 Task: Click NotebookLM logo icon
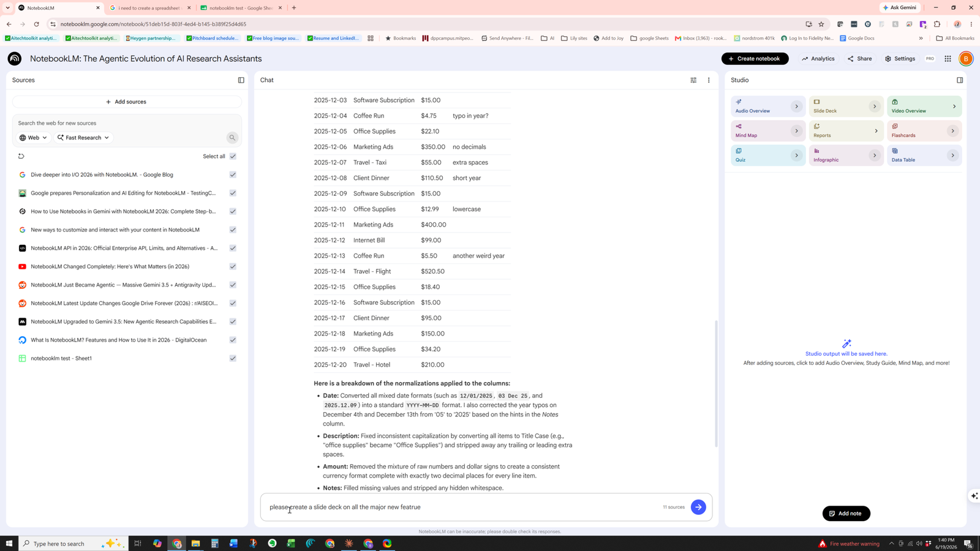tap(15, 59)
